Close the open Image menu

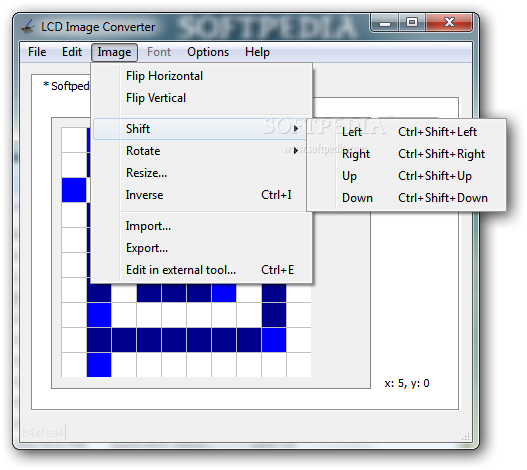(x=114, y=52)
